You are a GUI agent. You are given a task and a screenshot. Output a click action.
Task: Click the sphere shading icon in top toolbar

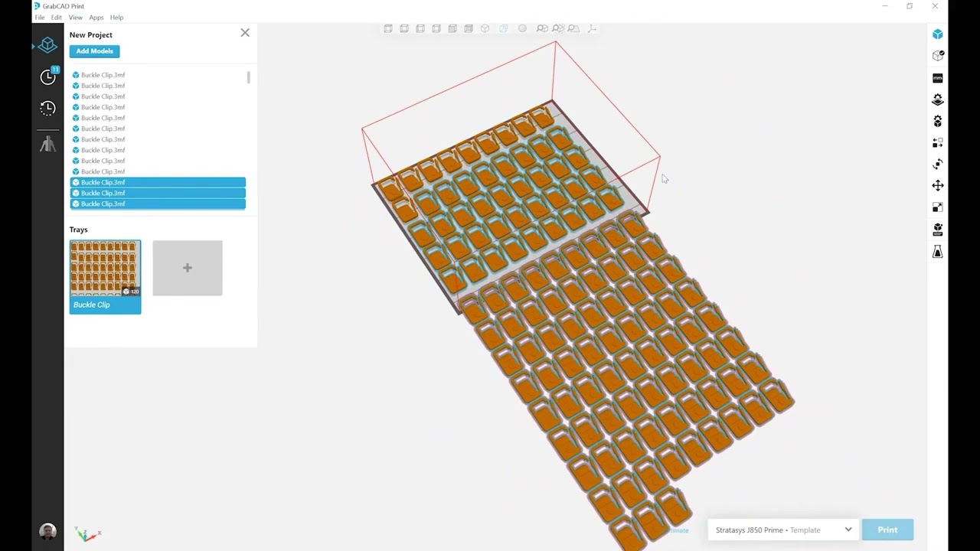pos(522,28)
